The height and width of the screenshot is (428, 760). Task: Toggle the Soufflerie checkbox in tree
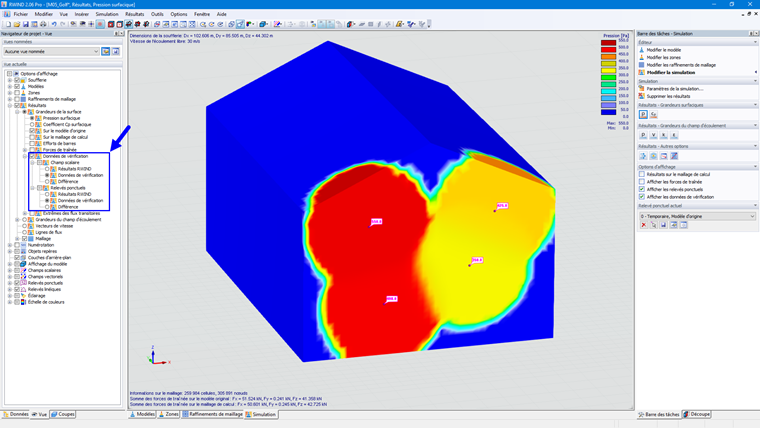pos(17,80)
